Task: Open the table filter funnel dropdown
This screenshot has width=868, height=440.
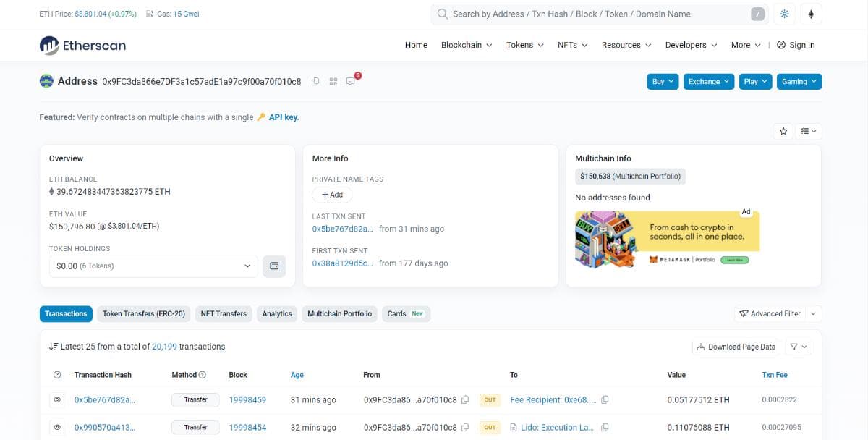Action: coord(798,347)
